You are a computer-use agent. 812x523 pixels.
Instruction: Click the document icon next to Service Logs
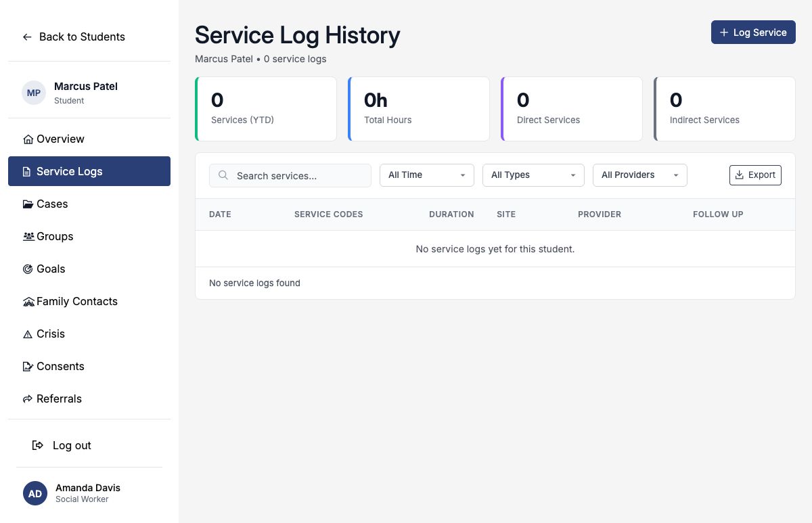click(27, 172)
